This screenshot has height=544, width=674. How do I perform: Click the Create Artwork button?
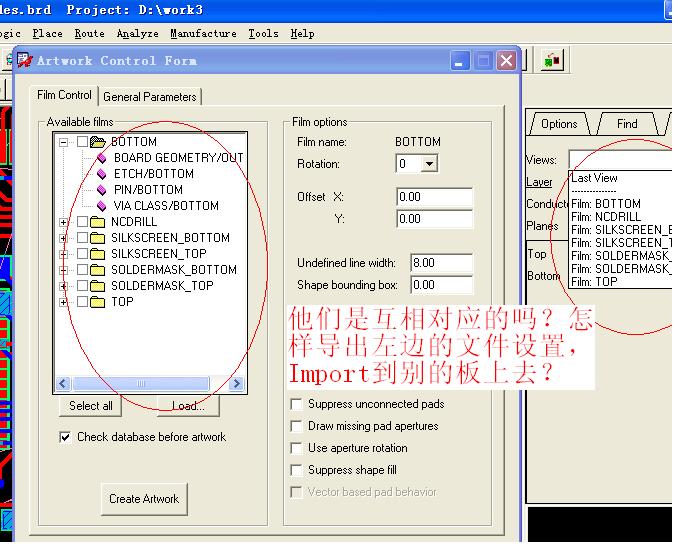(144, 499)
